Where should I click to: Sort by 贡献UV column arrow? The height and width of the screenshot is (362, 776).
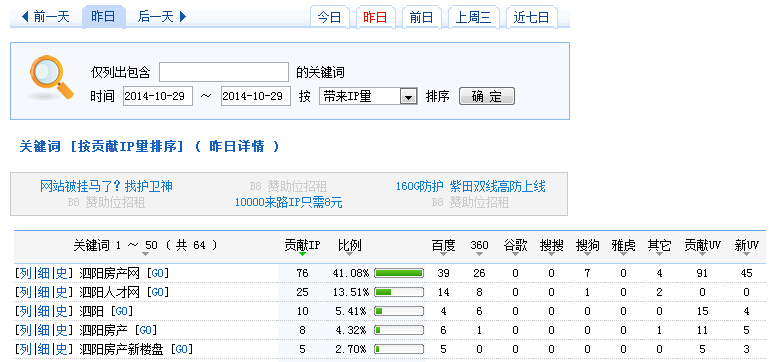[702, 254]
